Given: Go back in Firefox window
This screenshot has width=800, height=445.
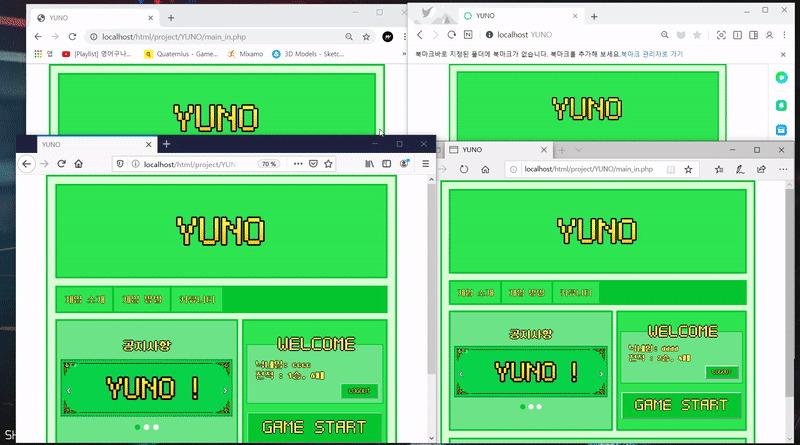Looking at the screenshot, I should (27, 164).
